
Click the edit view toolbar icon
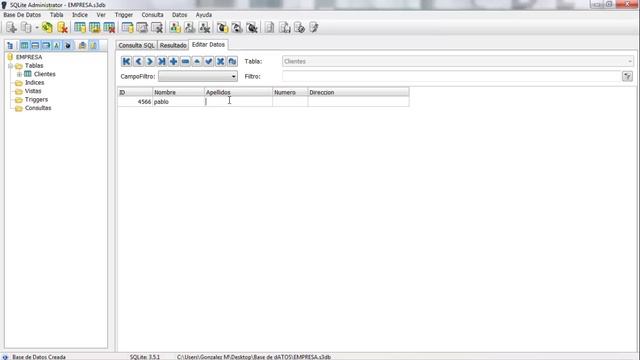coord(189,27)
